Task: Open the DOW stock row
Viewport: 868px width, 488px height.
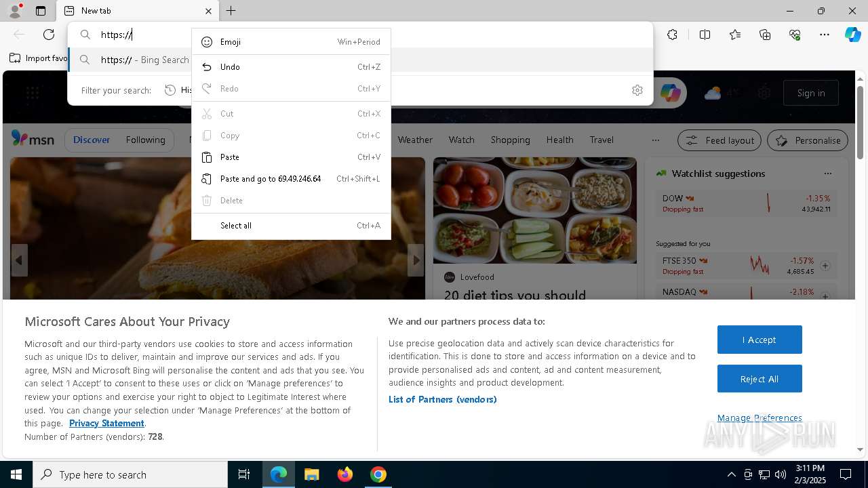Action: [747, 203]
